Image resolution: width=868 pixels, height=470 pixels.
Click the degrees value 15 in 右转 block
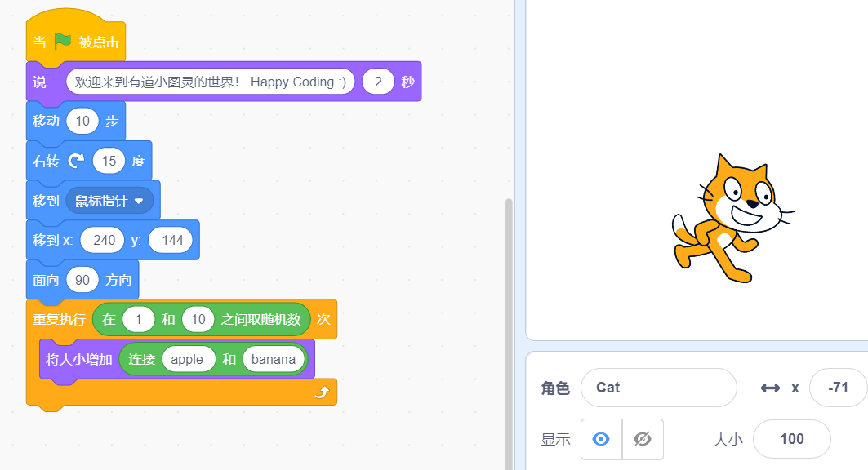click(109, 161)
